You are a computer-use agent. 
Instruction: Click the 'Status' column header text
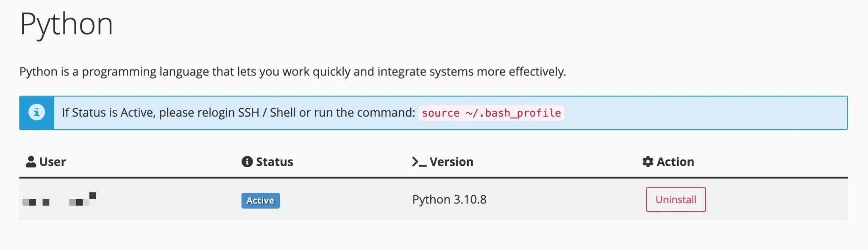click(275, 162)
